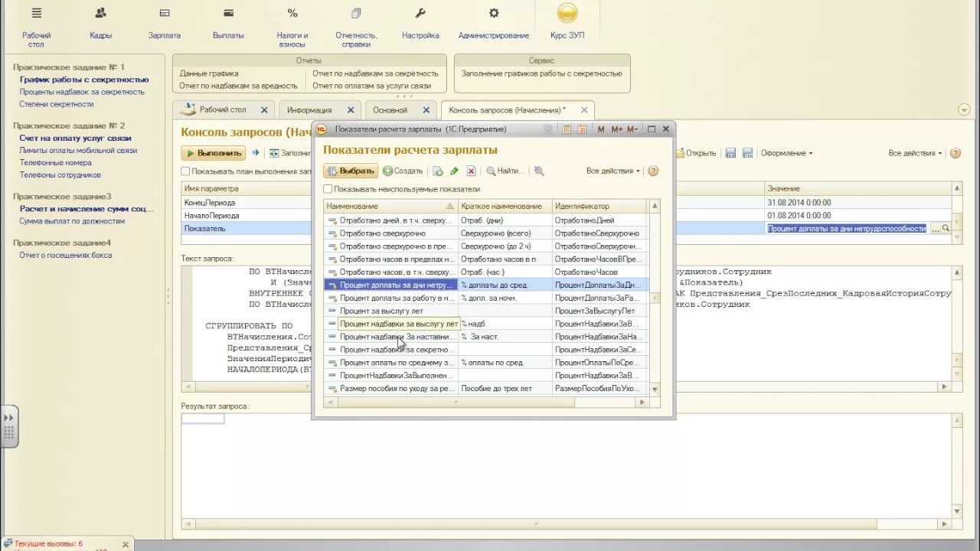Viewport: 980px width, 551px height.
Task: Click the M- memory button in title bar
Action: 632,129
